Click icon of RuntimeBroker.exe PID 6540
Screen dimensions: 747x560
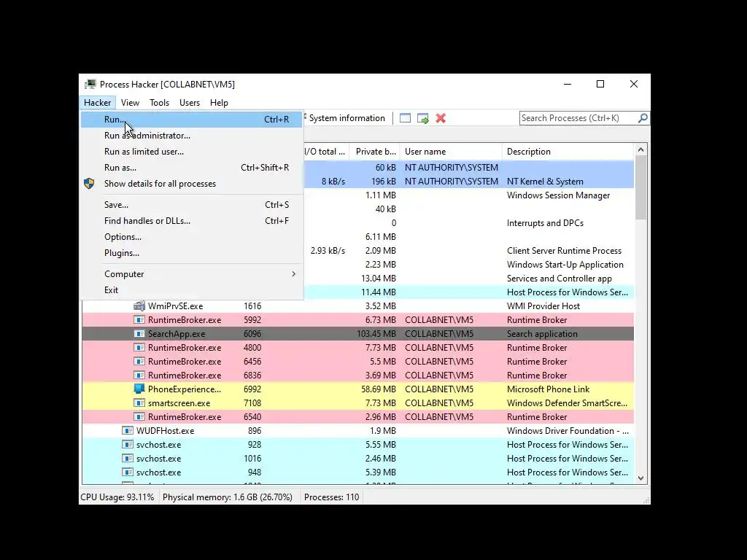coord(139,416)
